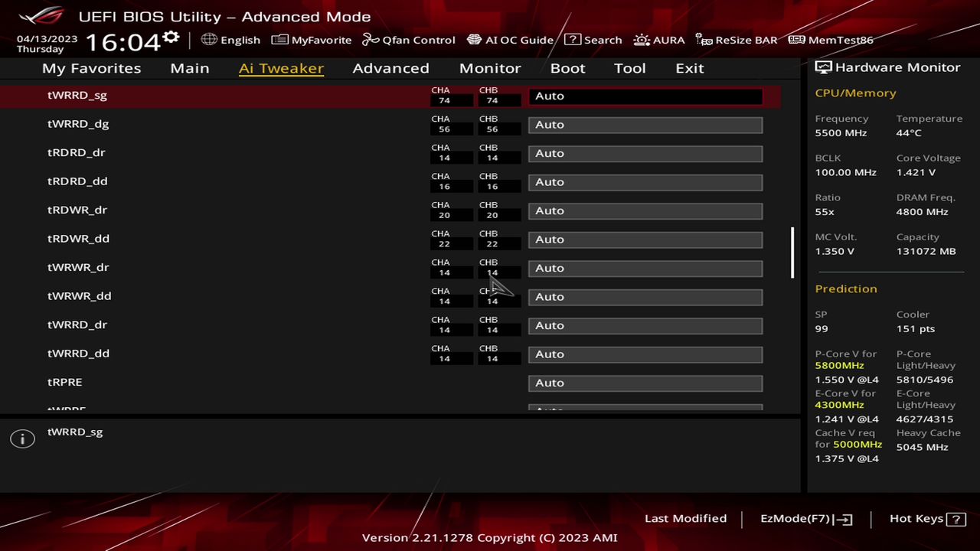980x551 pixels.
Task: Open the tRDWR_dd Auto value field
Action: point(645,240)
